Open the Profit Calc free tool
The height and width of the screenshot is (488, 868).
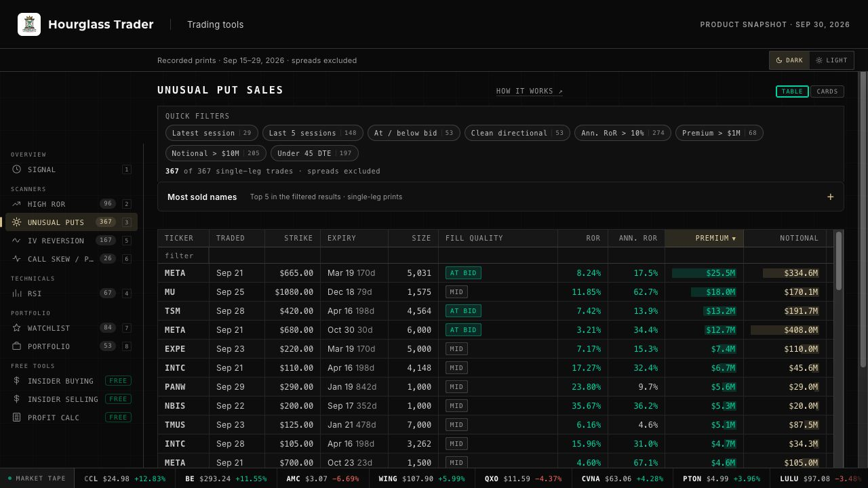[x=71, y=418]
